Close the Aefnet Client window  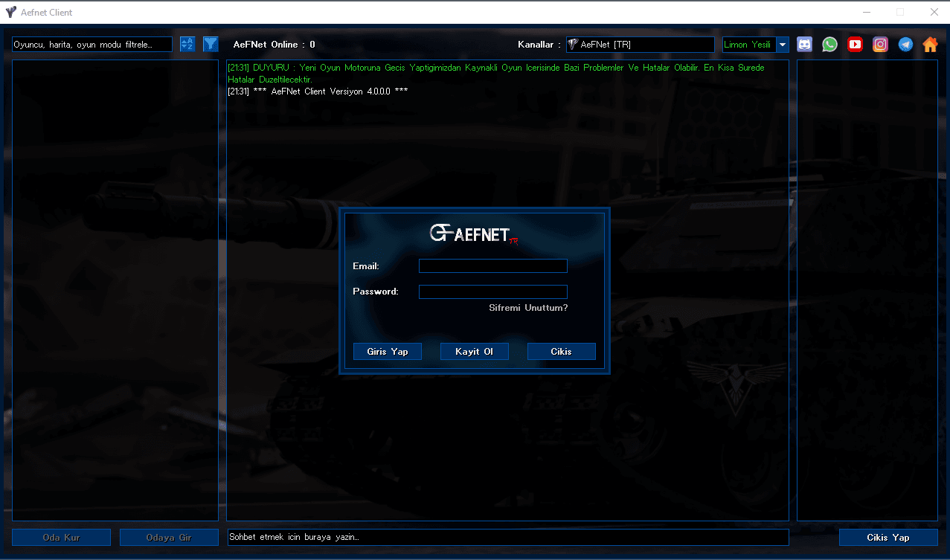934,12
